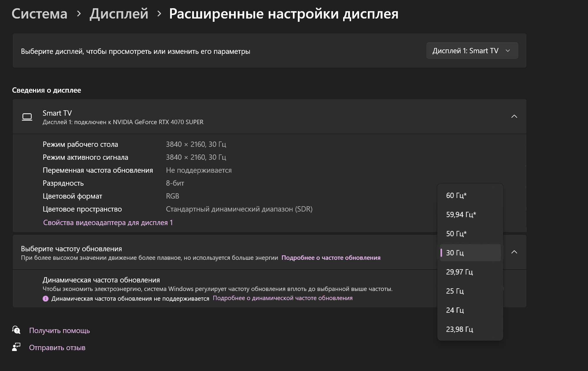
Task: Collapse the Smart TV display info section
Action: 514,117
